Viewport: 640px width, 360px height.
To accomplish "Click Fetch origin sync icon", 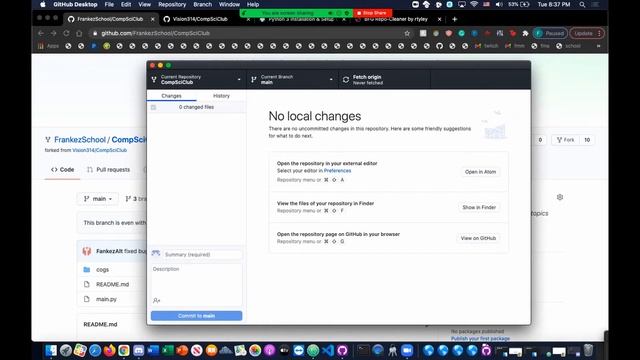I will pos(346,80).
